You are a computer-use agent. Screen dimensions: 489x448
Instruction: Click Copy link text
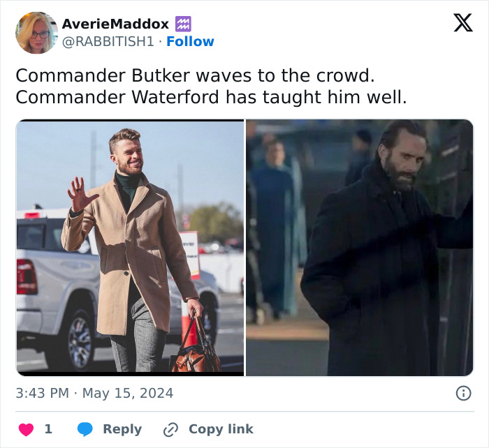(x=221, y=429)
